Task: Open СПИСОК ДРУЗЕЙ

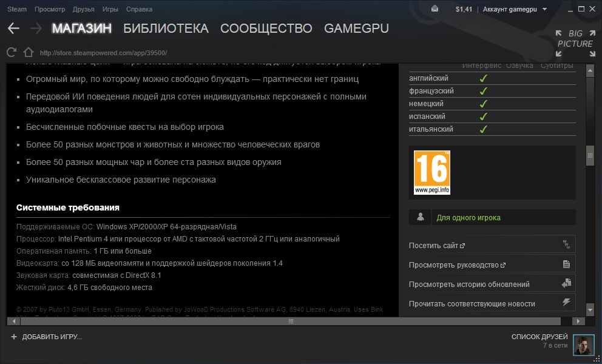Action: tap(539, 337)
